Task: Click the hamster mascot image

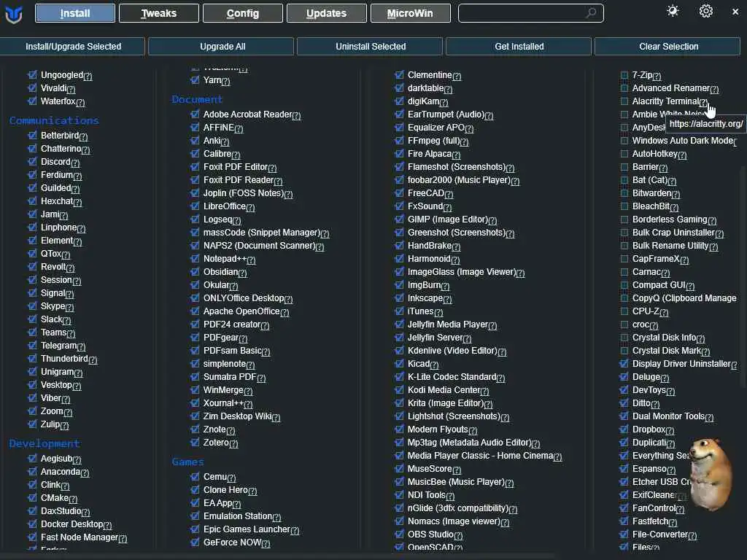Action: pos(710,474)
